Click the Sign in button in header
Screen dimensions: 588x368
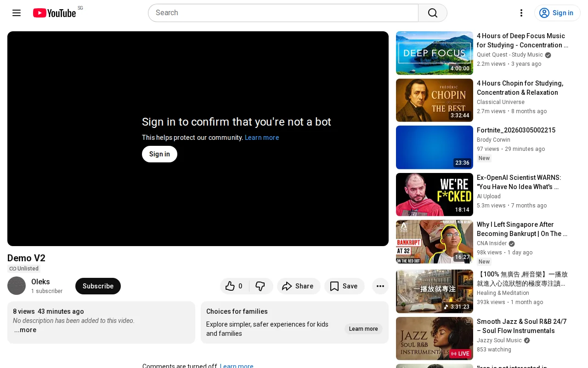pyautogui.click(x=557, y=13)
